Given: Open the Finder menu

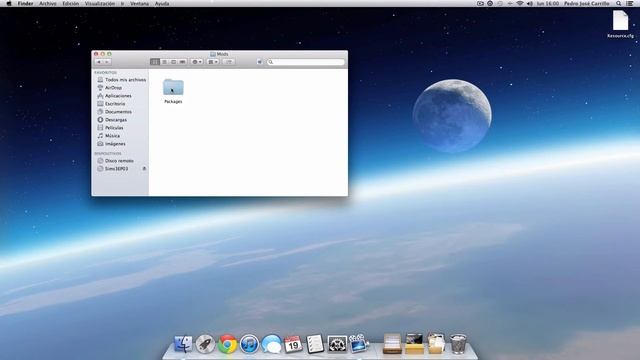Looking at the screenshot, I should pos(25,3).
